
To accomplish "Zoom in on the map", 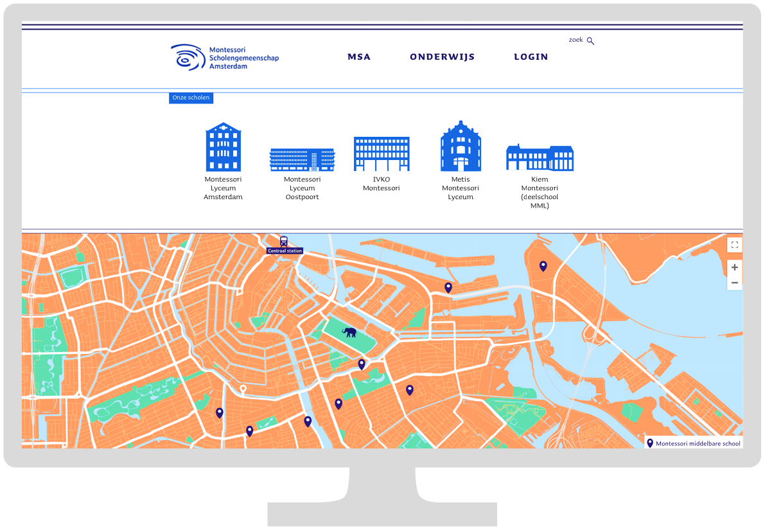I will [734, 267].
